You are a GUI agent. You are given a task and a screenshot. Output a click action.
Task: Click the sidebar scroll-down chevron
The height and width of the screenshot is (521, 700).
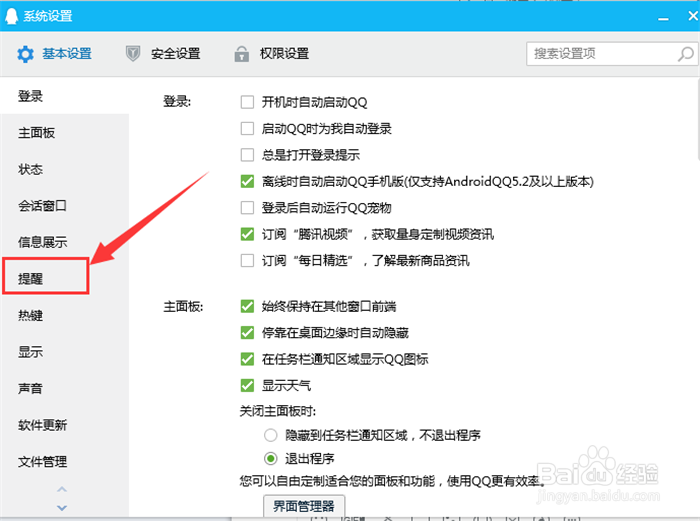(x=62, y=508)
